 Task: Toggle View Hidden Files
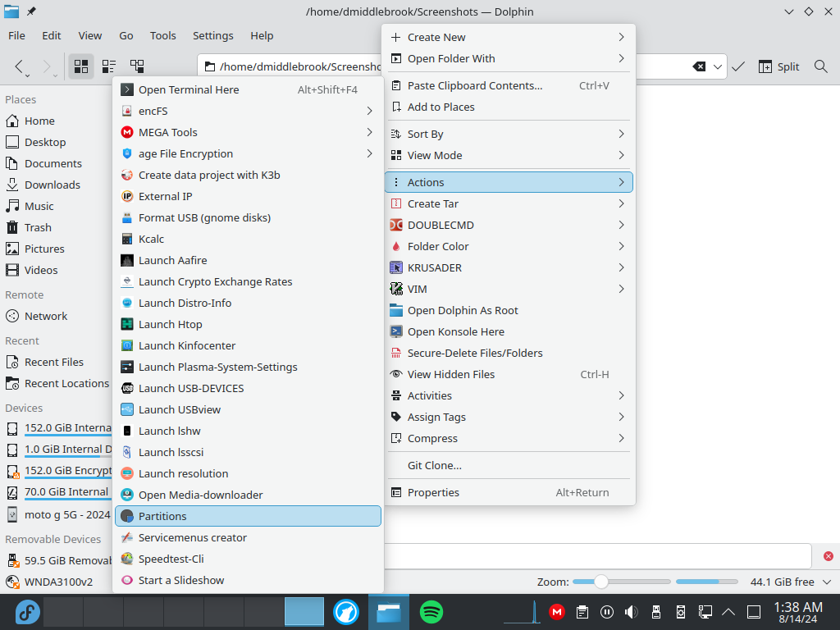509,374
